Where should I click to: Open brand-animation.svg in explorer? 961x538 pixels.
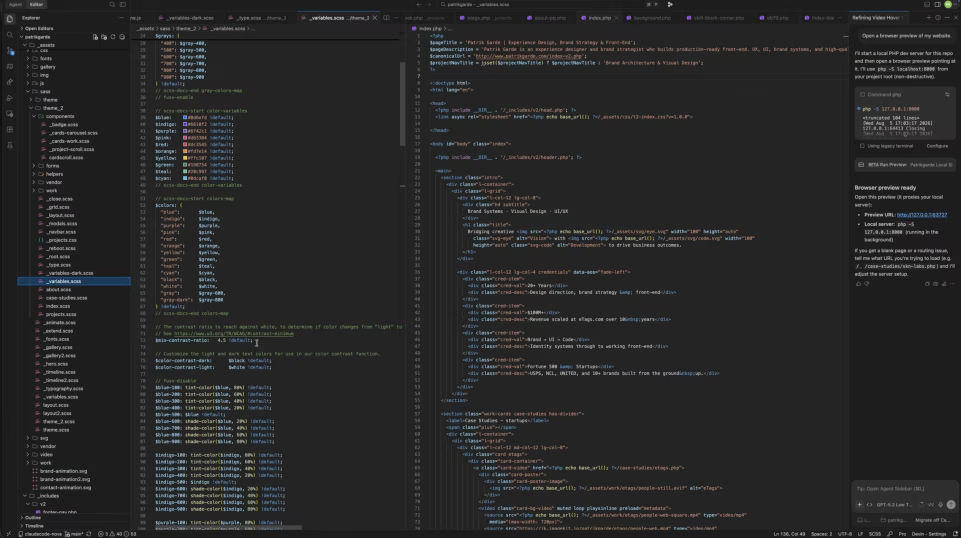coord(64,471)
